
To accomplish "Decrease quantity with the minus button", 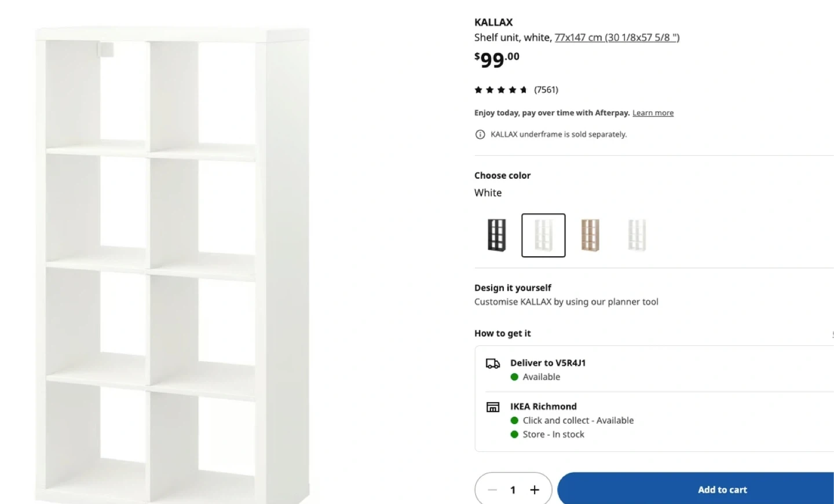I will pyautogui.click(x=492, y=490).
